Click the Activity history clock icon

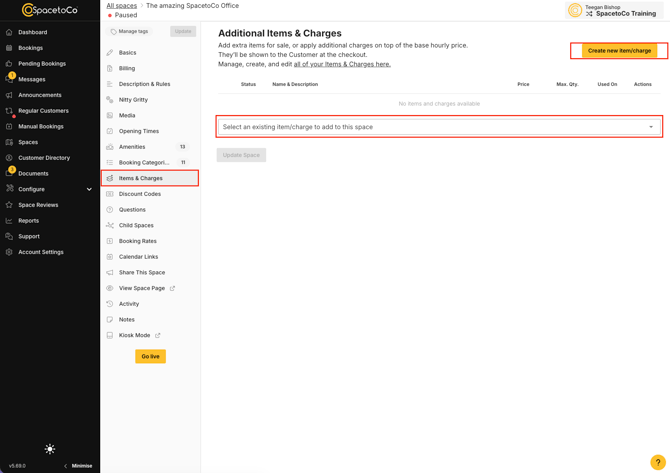(x=110, y=304)
